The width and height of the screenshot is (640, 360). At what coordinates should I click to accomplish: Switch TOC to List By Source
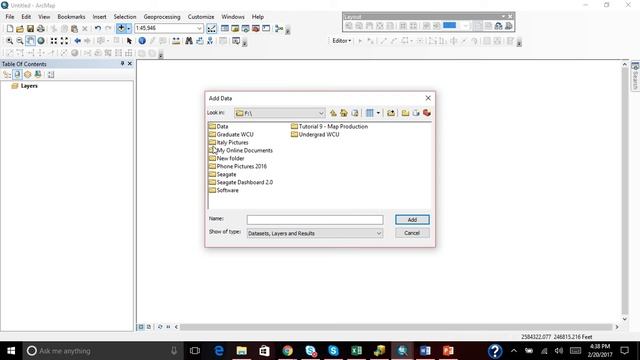click(17, 75)
